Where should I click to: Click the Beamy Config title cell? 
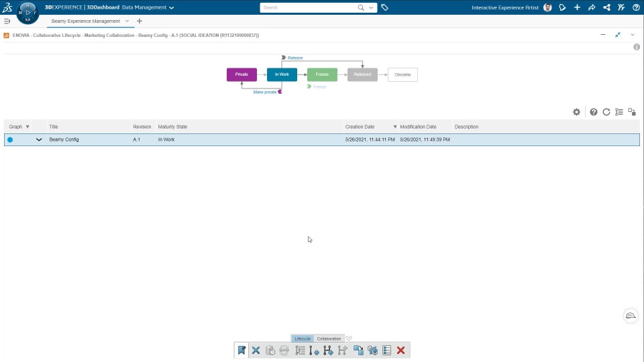coord(64,139)
